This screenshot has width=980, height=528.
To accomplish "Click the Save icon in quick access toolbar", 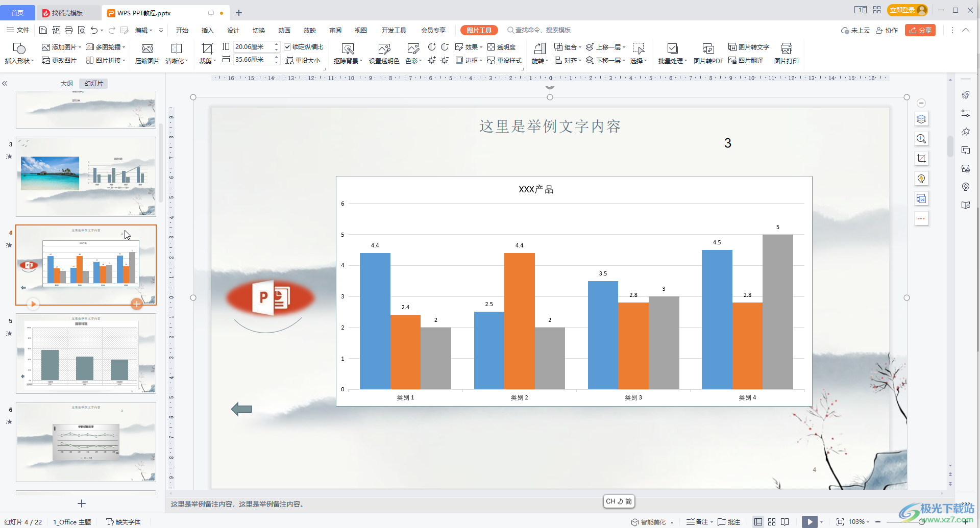I will pos(43,30).
